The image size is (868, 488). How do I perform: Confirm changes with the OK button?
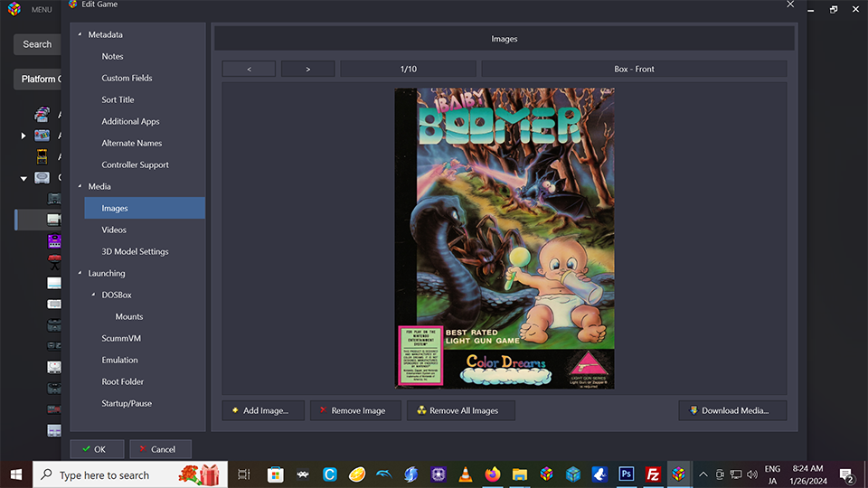[97, 449]
